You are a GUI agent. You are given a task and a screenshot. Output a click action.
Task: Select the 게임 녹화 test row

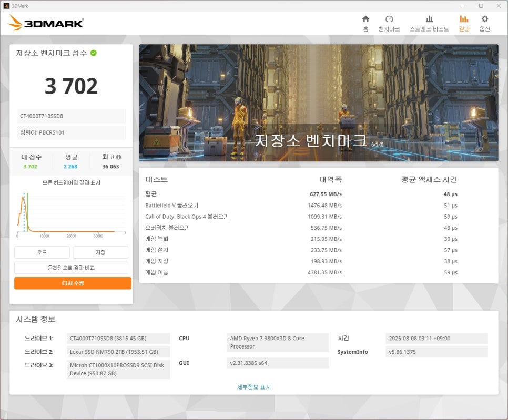(x=301, y=239)
